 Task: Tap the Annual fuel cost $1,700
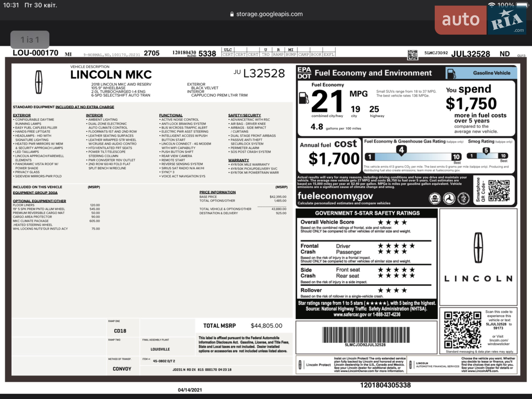coord(334,159)
